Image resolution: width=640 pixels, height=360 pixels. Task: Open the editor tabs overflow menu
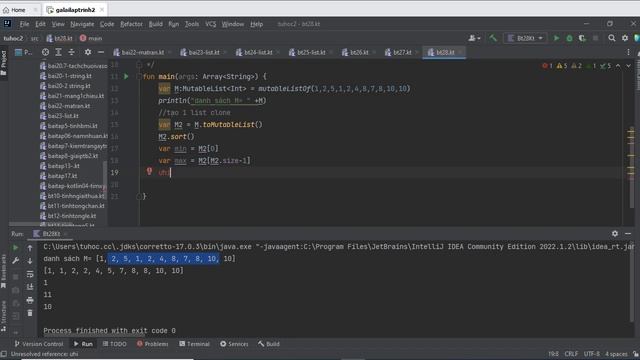pyautogui.click(x=628, y=52)
